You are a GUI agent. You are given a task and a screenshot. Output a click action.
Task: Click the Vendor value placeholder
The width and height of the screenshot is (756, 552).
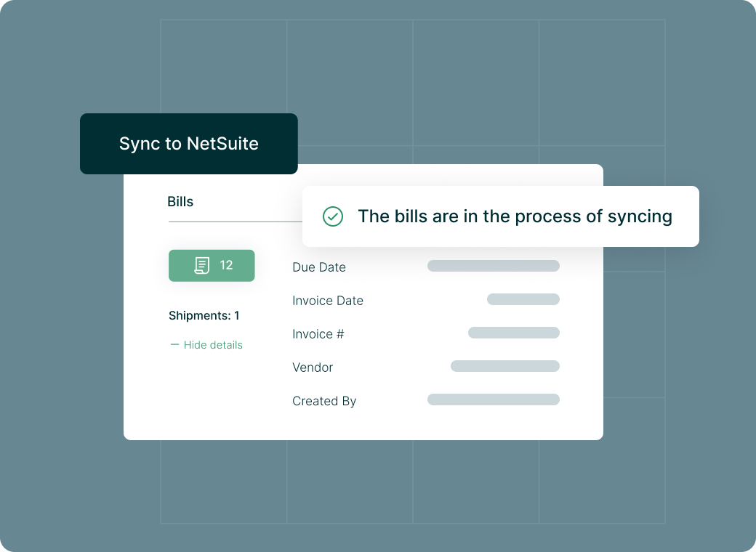(x=505, y=366)
